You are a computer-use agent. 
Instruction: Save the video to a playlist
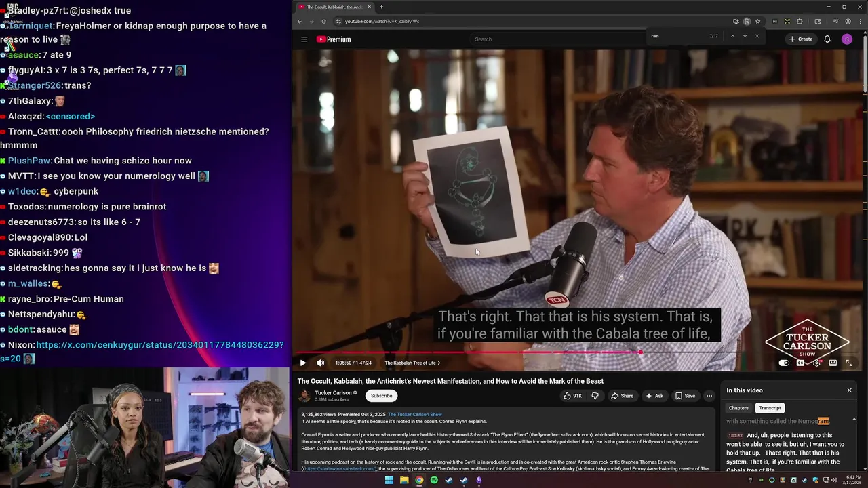(x=685, y=396)
